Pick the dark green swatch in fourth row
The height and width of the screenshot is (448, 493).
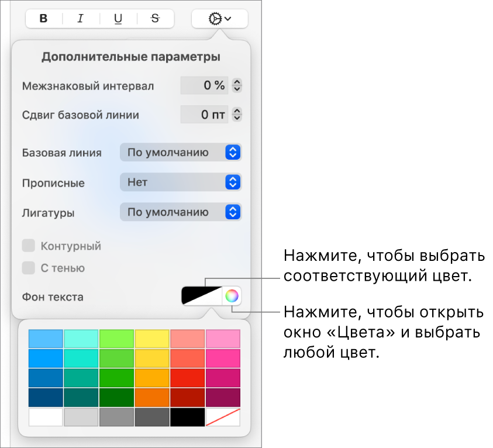tap(116, 397)
